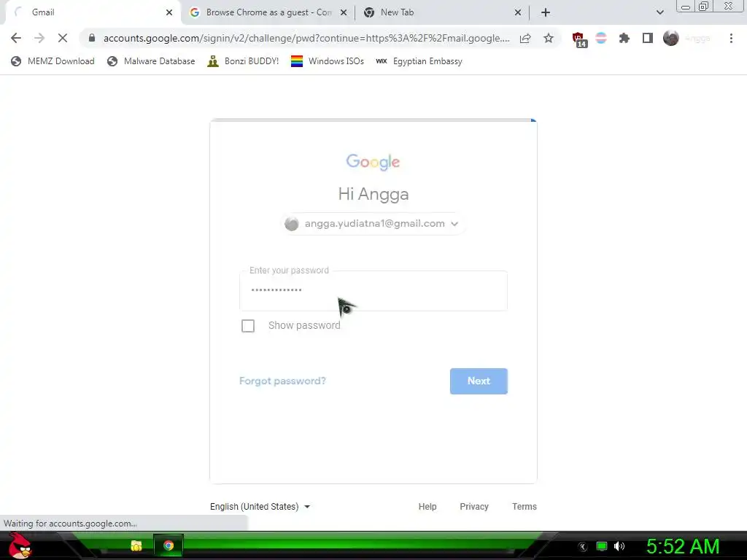Share this page icon in address bar
Screen dimensions: 747x560
(525, 38)
